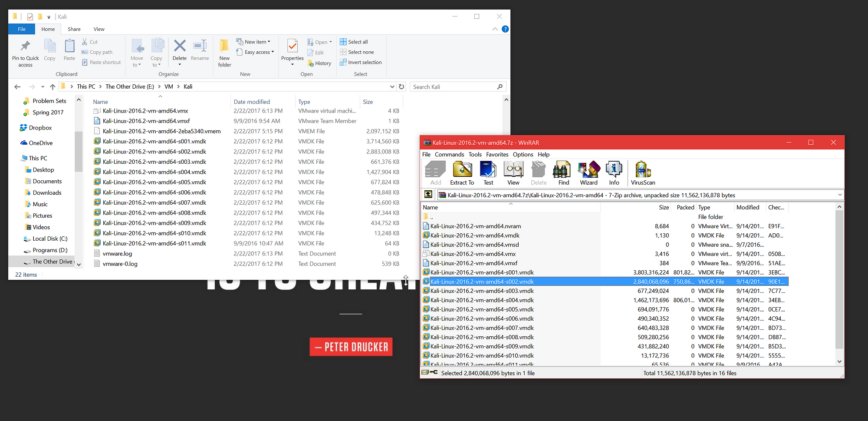Switch to the Explorer View tab

99,29
